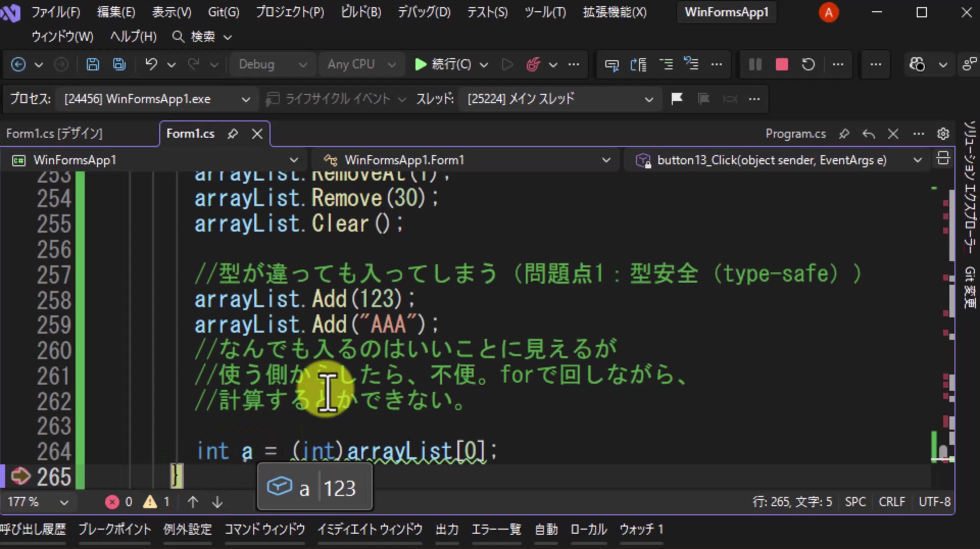
Task: Click the split editor window icon
Action: coord(943,158)
